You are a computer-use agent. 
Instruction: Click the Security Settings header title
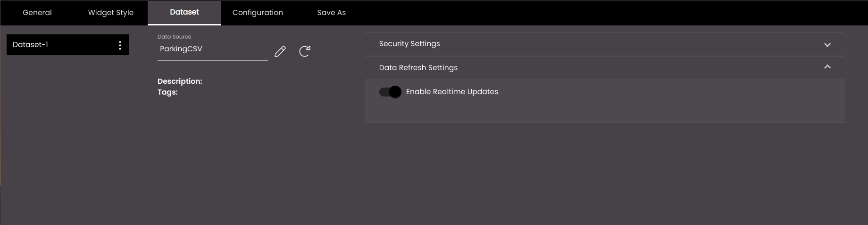click(409, 44)
